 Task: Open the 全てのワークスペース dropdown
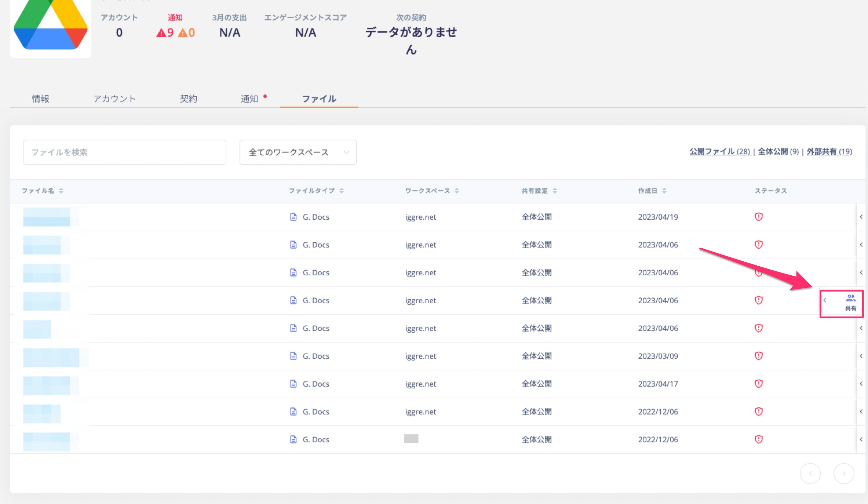298,152
